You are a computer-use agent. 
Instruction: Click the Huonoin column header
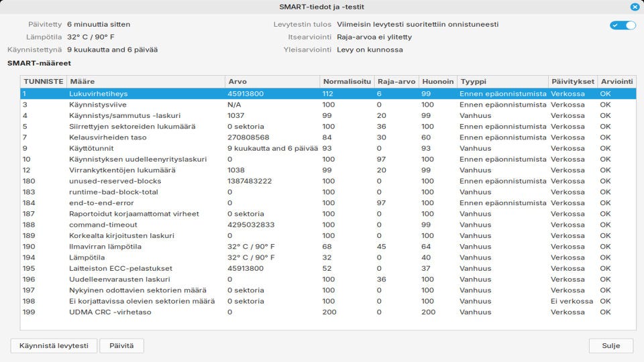438,81
